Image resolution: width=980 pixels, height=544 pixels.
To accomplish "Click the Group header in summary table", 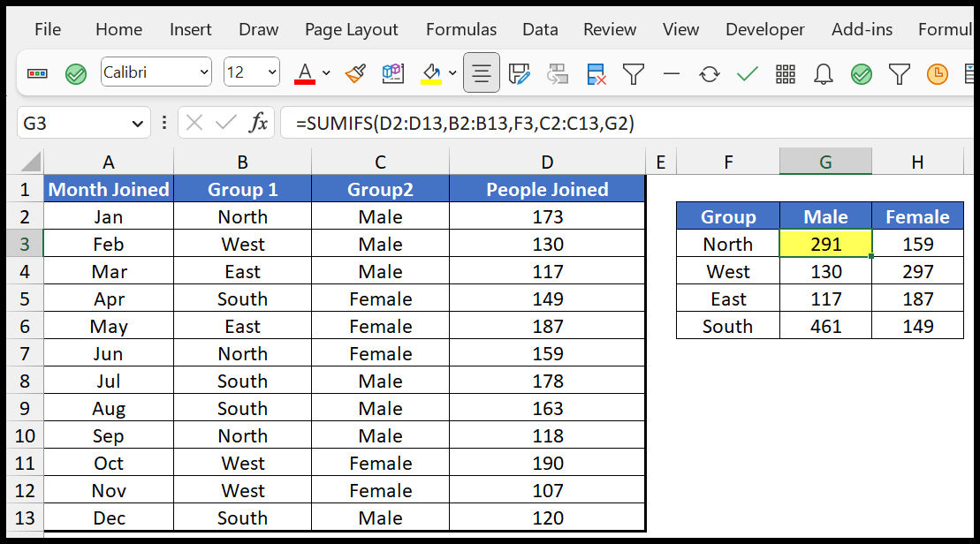I will [x=728, y=216].
